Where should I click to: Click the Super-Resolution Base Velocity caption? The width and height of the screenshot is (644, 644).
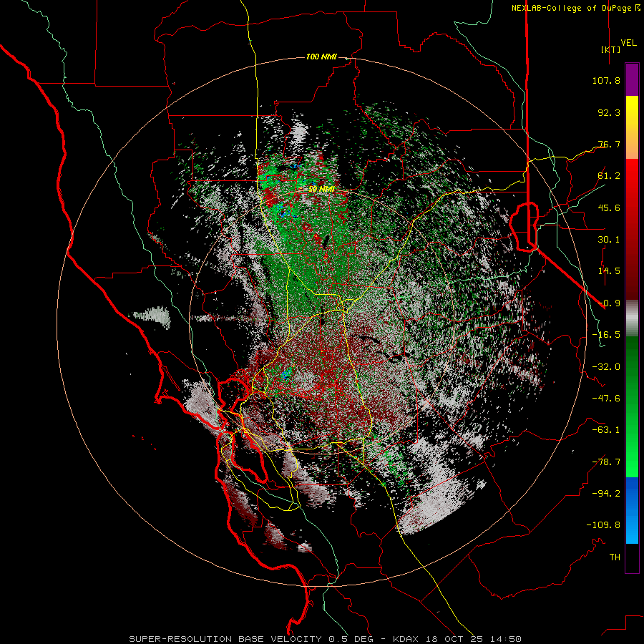pyautogui.click(x=326, y=639)
